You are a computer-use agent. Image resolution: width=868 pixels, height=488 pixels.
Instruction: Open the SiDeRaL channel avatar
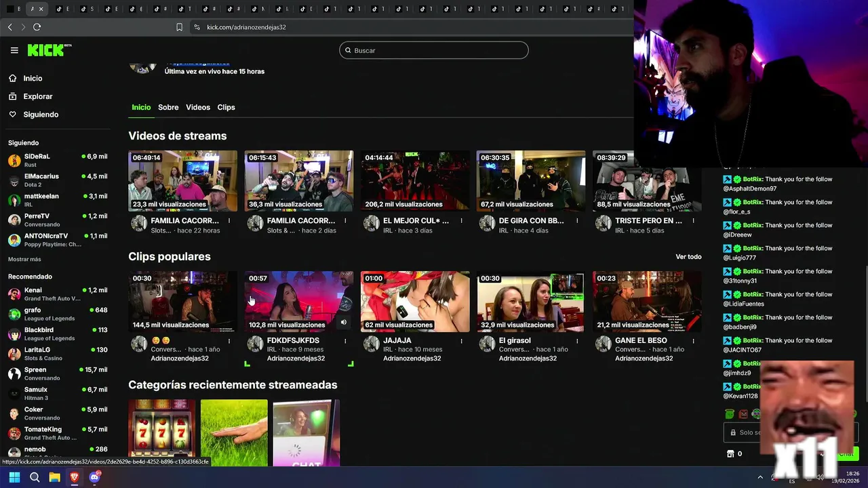[14, 161]
